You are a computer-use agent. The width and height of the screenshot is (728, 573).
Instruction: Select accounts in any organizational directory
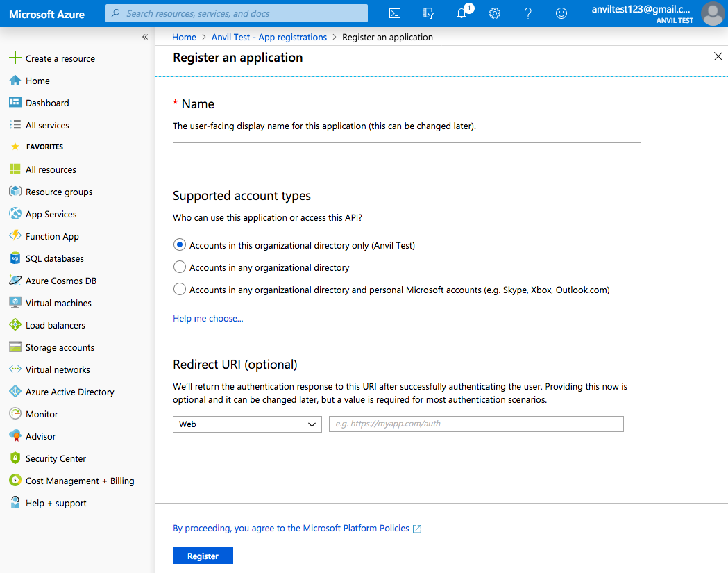coord(180,267)
